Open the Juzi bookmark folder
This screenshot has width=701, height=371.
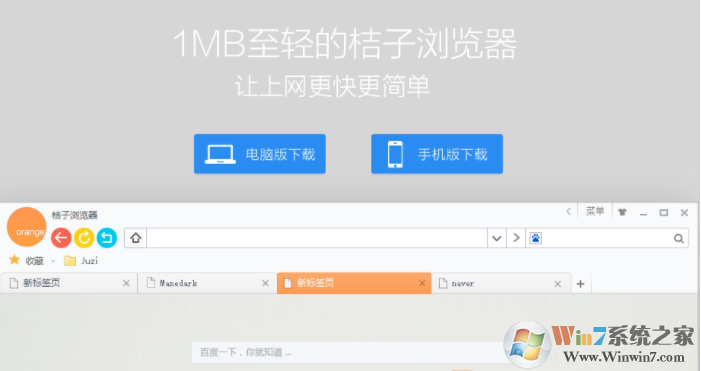(81, 261)
